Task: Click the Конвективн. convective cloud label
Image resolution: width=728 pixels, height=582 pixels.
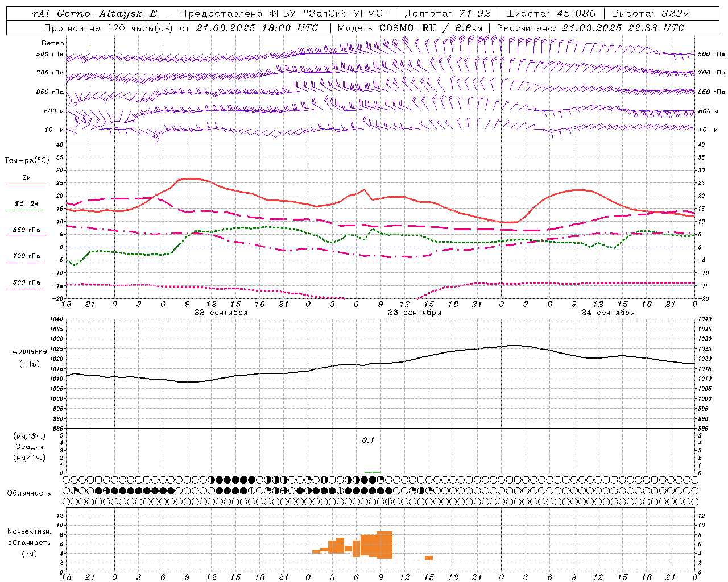Action: (30, 531)
